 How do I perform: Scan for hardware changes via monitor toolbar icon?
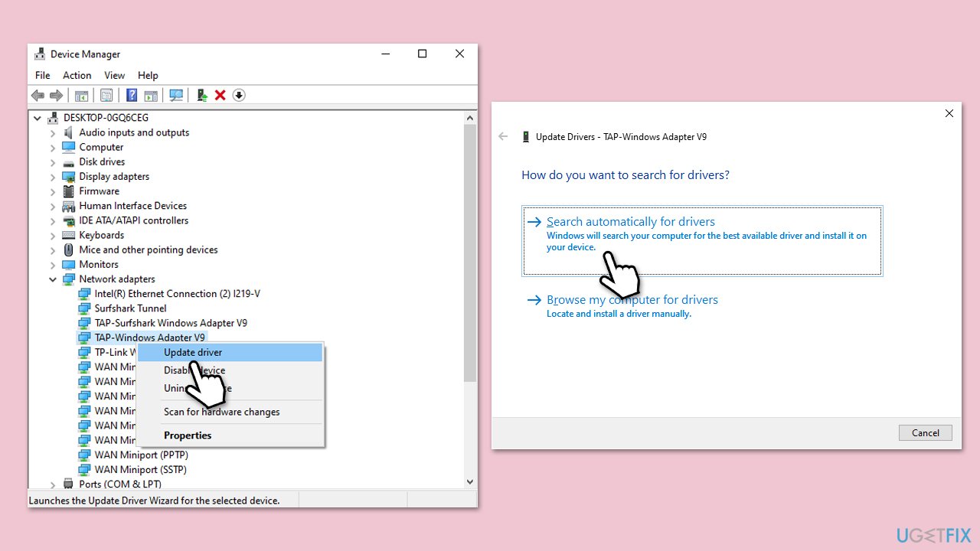176,95
